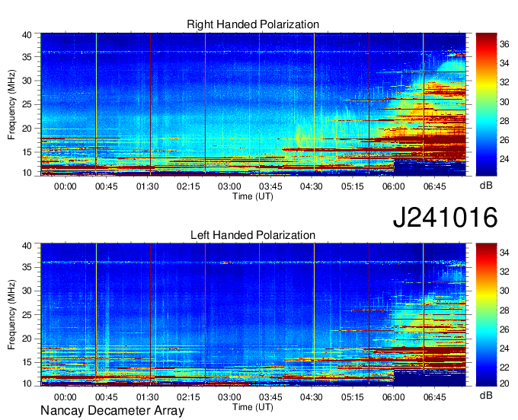Click the dB unit label under Right Handed colorbar
Image resolution: width=518 pixels, height=420 pixels.
(x=486, y=186)
